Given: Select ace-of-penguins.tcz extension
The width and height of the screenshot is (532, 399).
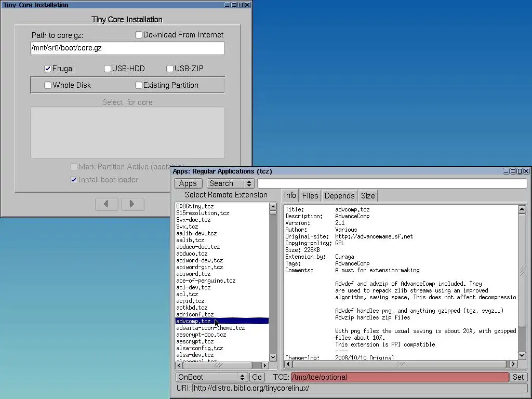Looking at the screenshot, I should tap(222, 281).
